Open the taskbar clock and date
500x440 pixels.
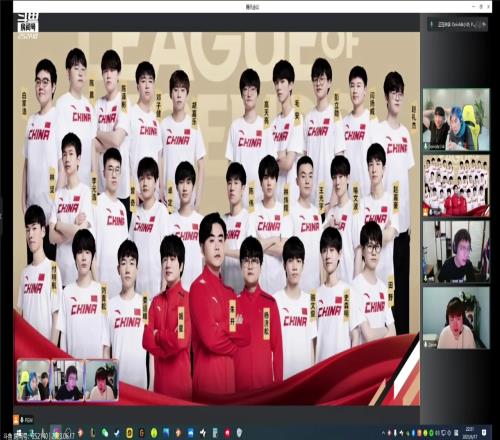470,433
